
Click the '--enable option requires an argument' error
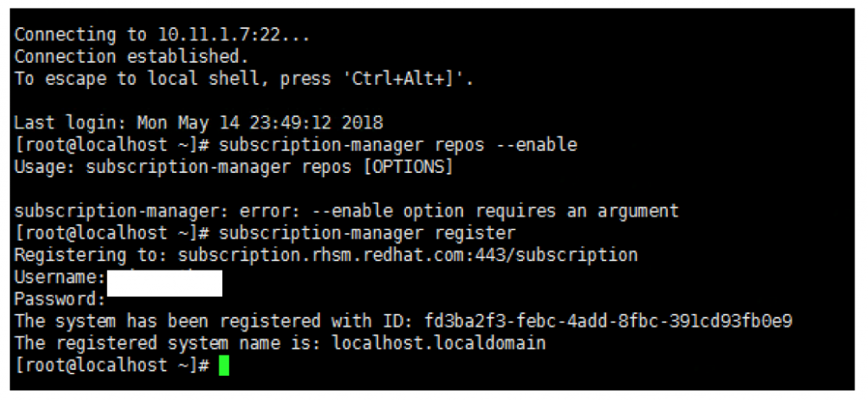point(496,211)
